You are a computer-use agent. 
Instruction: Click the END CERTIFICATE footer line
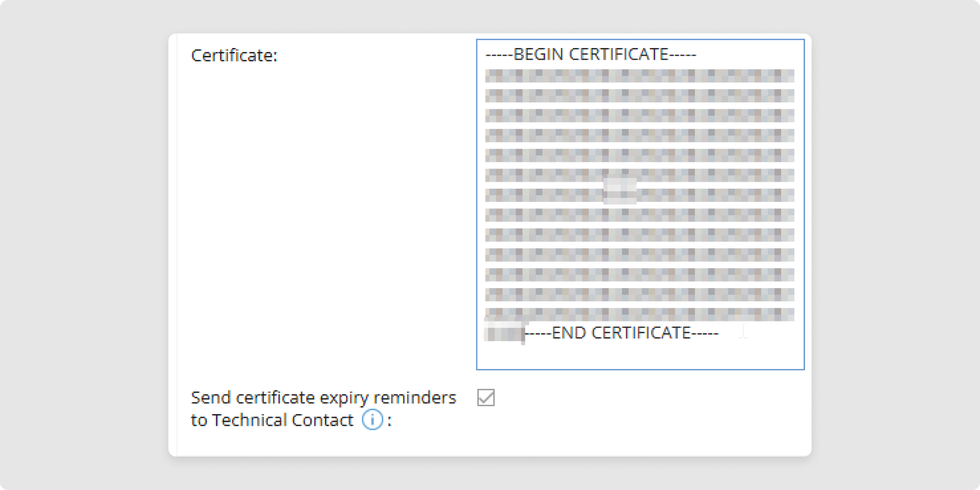pyautogui.click(x=621, y=333)
